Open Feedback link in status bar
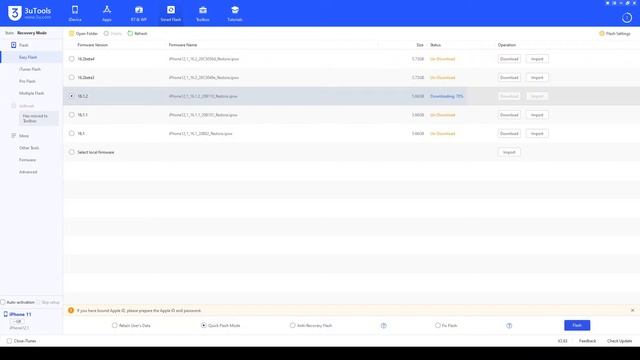Viewport: 640px width, 360px height. pyautogui.click(x=587, y=341)
